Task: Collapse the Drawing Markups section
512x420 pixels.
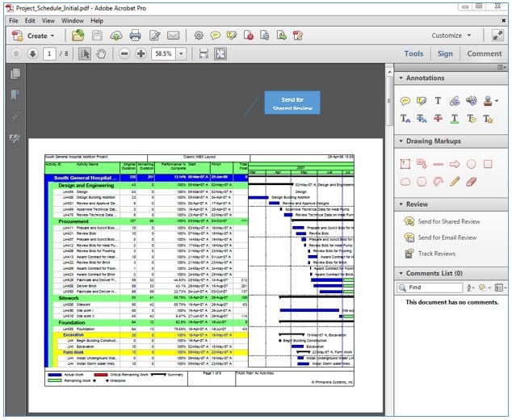Action: [x=401, y=141]
